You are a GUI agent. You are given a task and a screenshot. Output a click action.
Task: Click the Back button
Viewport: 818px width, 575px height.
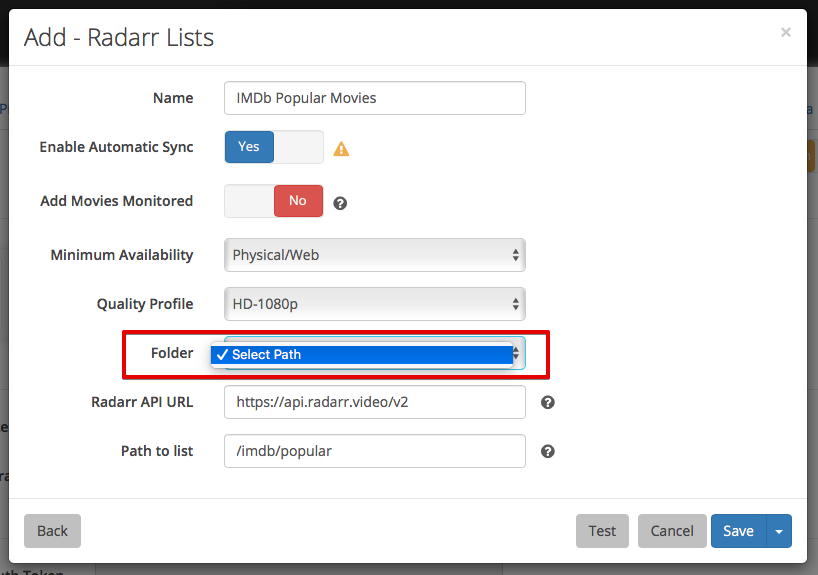pyautogui.click(x=52, y=531)
